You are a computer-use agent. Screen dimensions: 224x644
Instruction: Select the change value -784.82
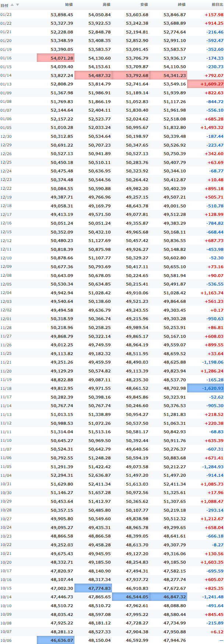(215, 223)
